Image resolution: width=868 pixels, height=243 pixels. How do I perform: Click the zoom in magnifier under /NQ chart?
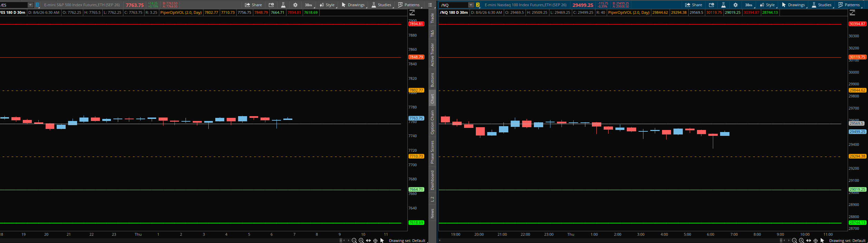tap(801, 241)
